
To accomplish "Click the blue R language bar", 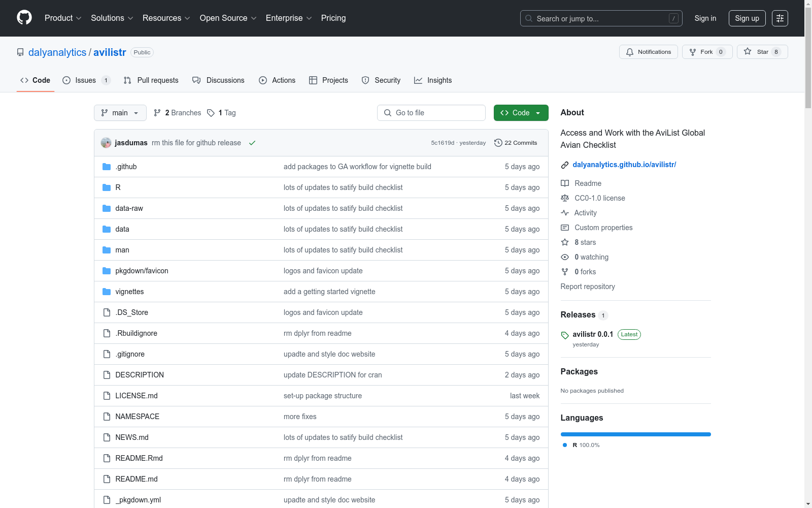I will click(x=636, y=434).
